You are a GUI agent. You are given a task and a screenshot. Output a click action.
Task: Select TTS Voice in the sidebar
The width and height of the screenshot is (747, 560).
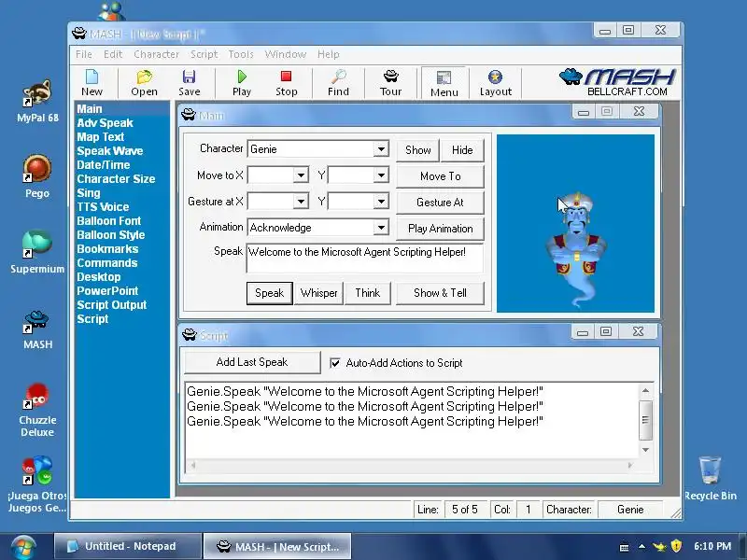[x=103, y=206]
